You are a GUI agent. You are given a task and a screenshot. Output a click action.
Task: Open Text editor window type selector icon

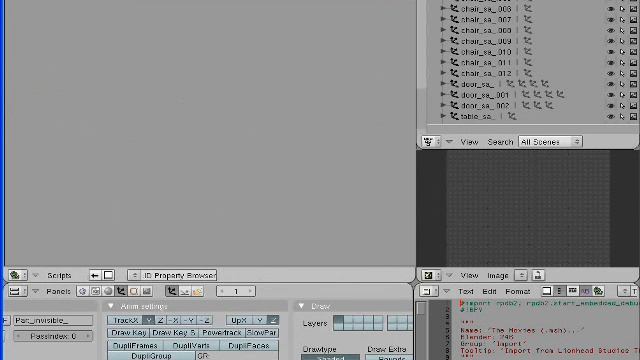429,291
